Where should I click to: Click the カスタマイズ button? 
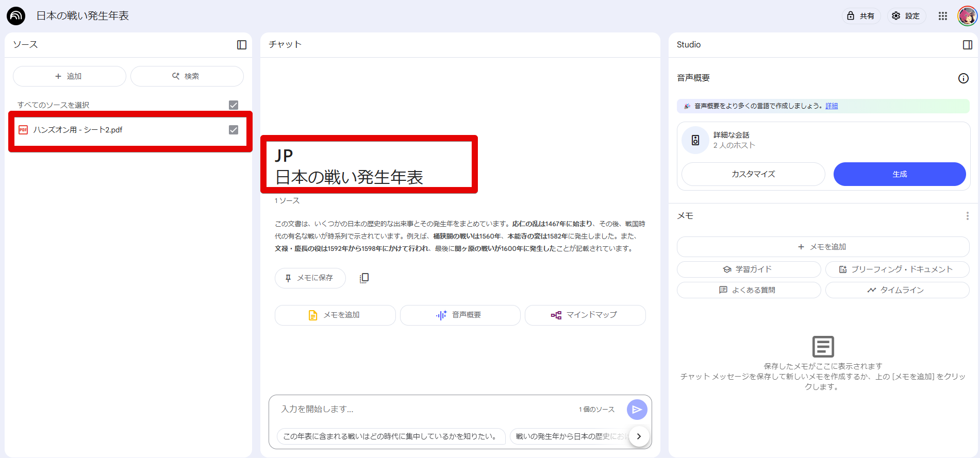coord(753,174)
